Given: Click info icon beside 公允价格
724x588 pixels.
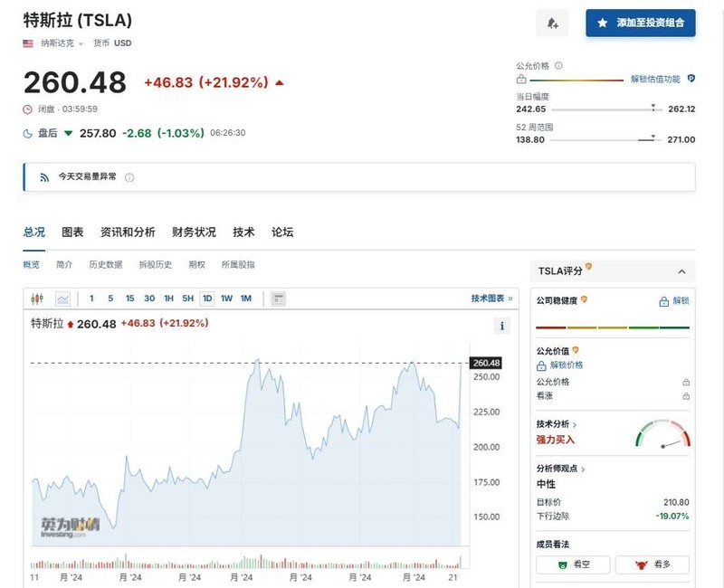Looking at the screenshot, I should [x=558, y=66].
